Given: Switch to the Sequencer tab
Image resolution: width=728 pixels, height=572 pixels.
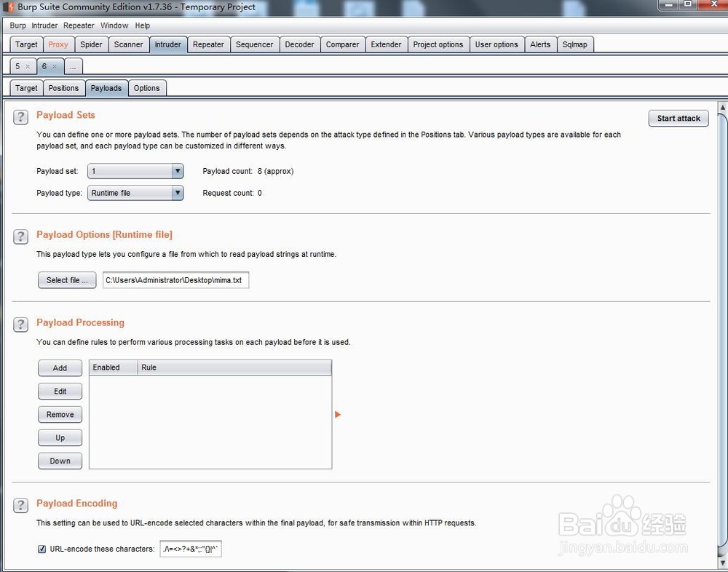Looking at the screenshot, I should (x=254, y=44).
